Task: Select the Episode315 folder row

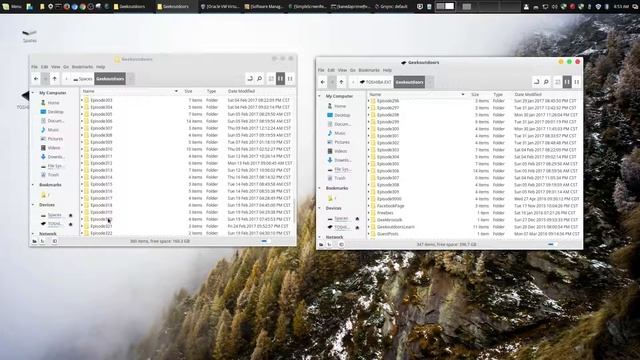Action: [187, 184]
